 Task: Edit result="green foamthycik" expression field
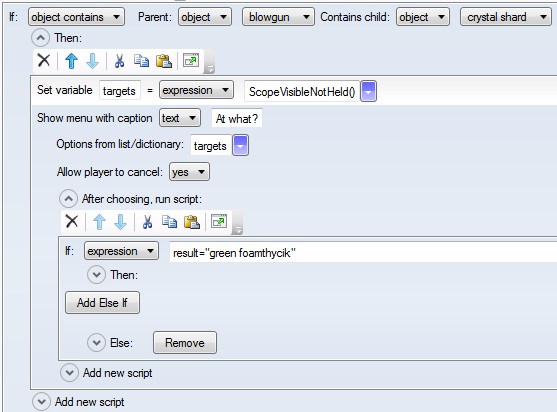point(363,253)
